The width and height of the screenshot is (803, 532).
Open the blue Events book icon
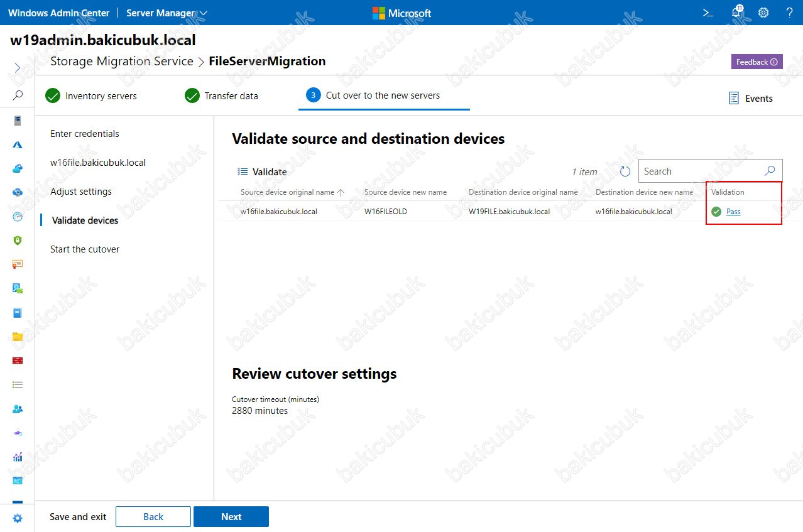tap(18, 312)
